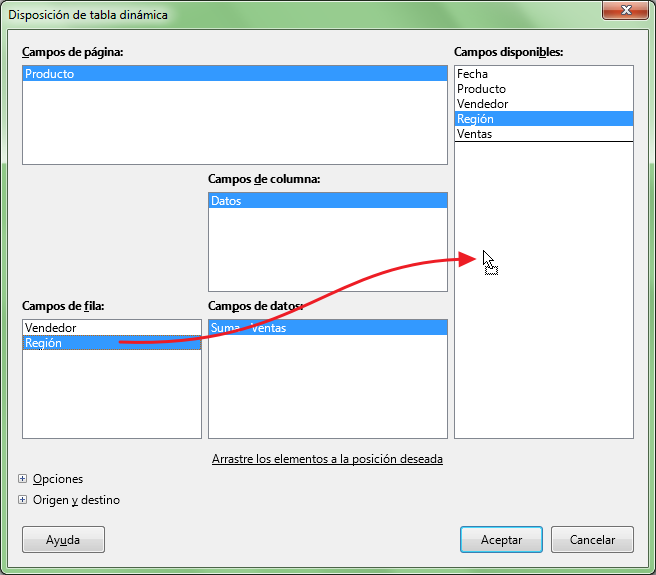Select Datos in Campos de columna

point(226,201)
